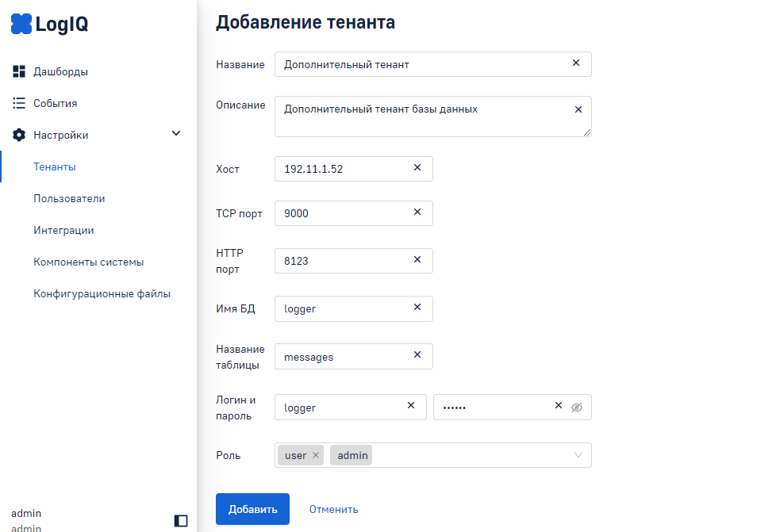Open the Пользователи menu item
The height and width of the screenshot is (532, 780).
(69, 198)
